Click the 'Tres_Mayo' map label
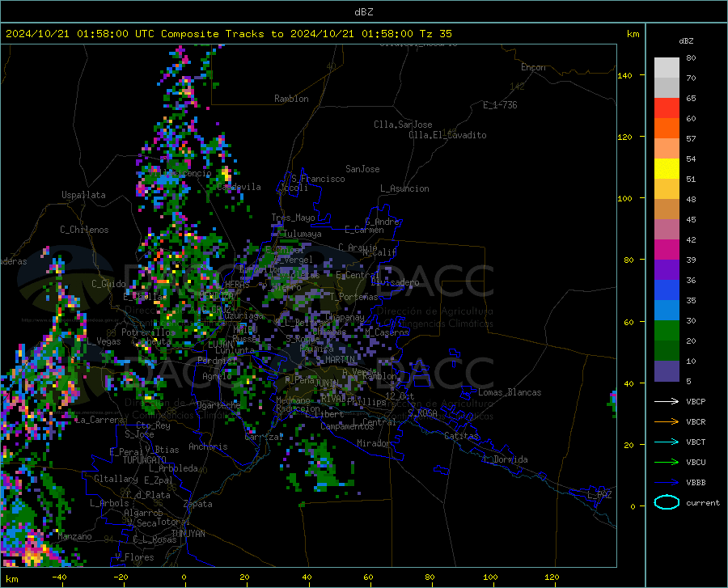 [293, 218]
